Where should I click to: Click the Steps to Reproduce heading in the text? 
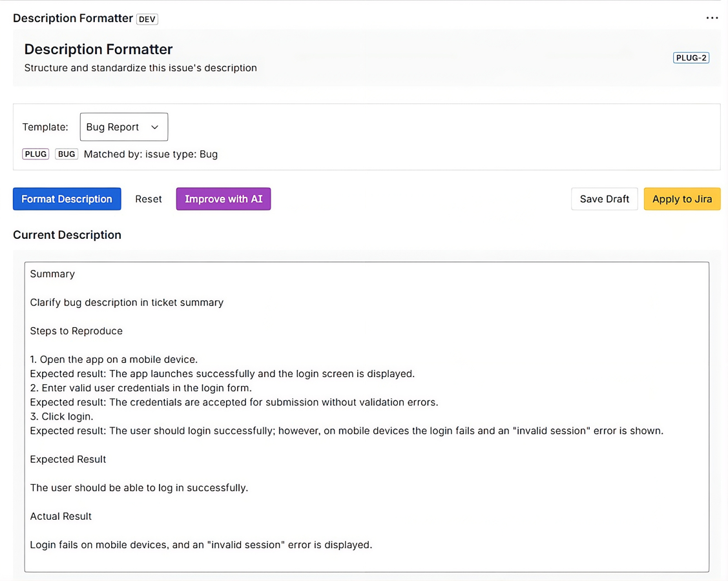coord(76,331)
